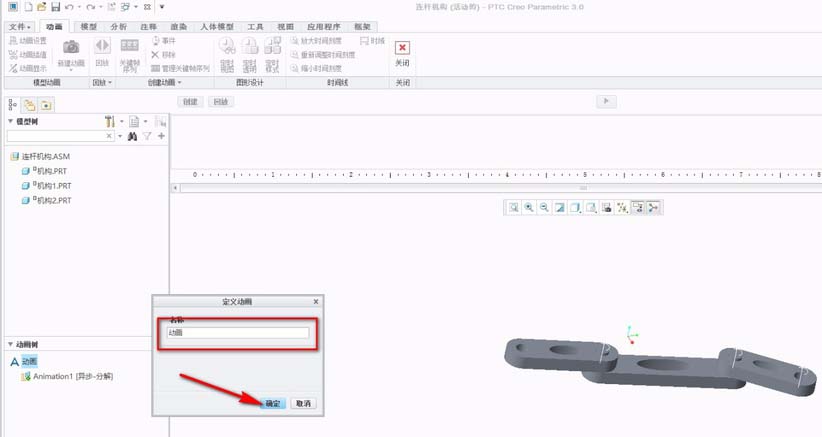Clear the model tree search field X
The width and height of the screenshot is (822, 437).
click(x=109, y=136)
